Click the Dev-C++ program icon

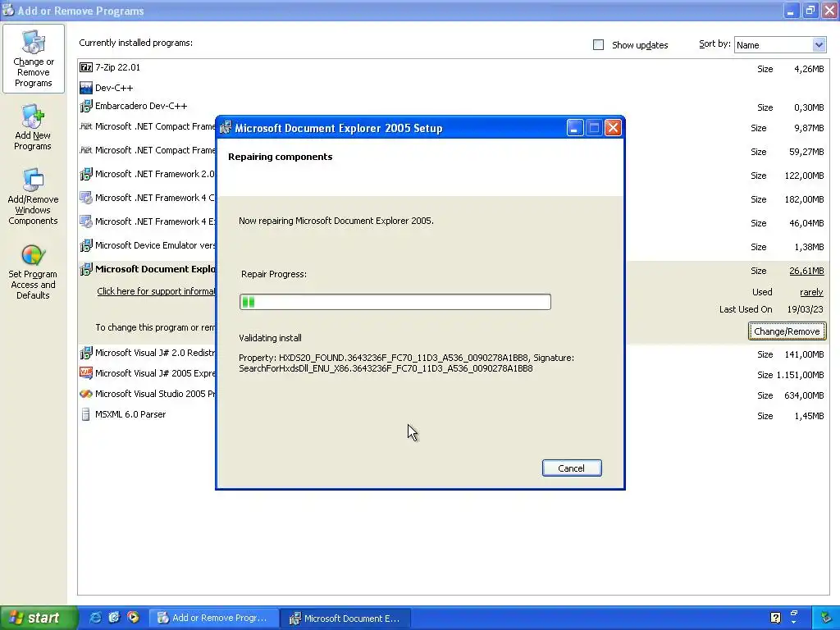(x=85, y=87)
